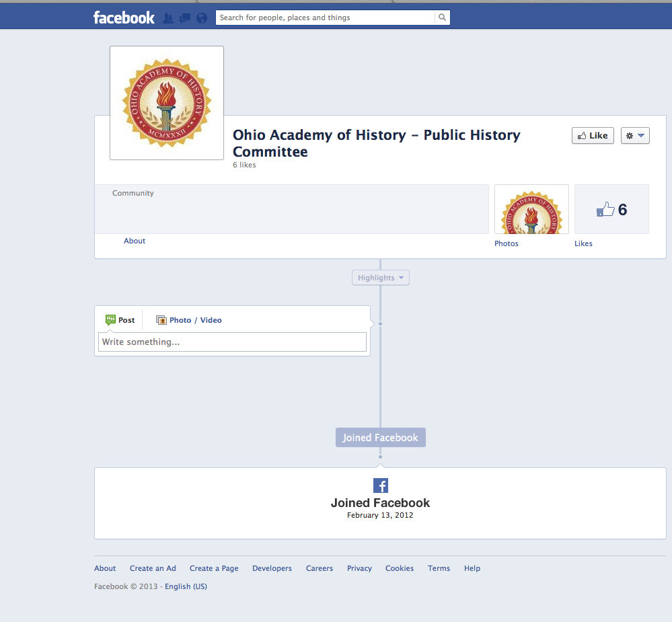Open the Create an Ad link
The height and width of the screenshot is (622, 672).
click(x=153, y=568)
